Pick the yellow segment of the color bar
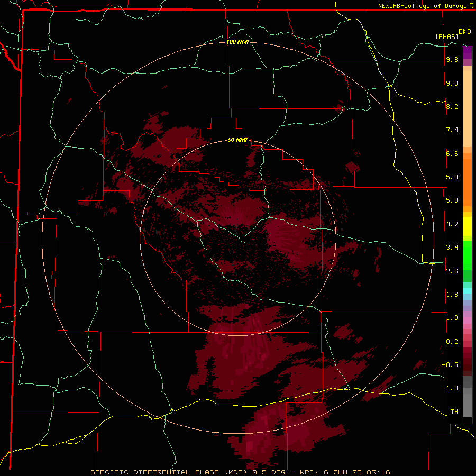476x476 pixels. (x=467, y=226)
